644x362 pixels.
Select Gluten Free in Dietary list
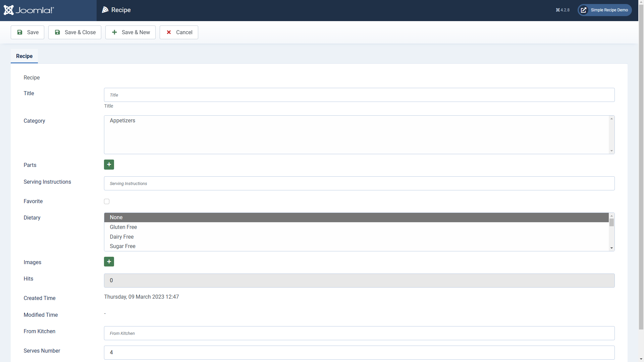123,227
